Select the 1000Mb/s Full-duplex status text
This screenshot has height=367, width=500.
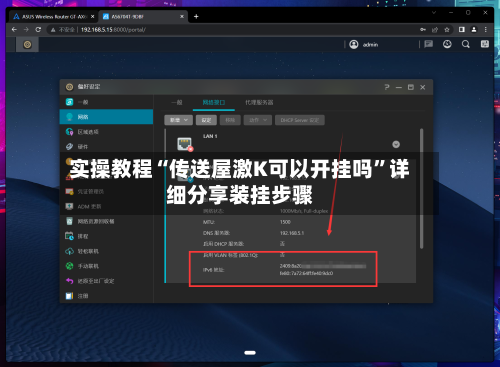tap(304, 211)
